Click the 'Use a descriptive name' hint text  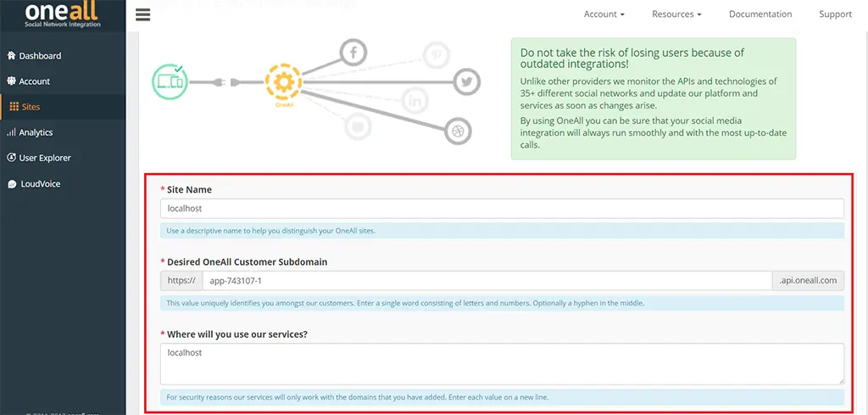(x=270, y=231)
